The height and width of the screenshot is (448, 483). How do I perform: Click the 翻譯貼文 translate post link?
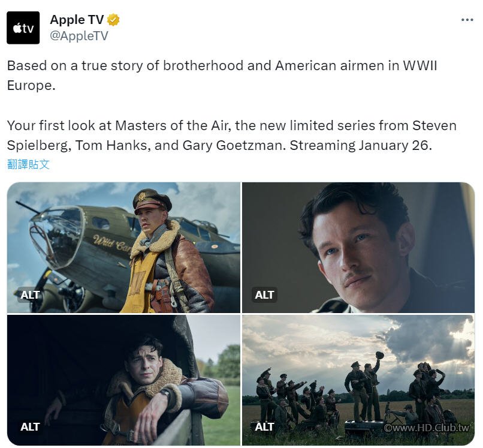coord(28,164)
